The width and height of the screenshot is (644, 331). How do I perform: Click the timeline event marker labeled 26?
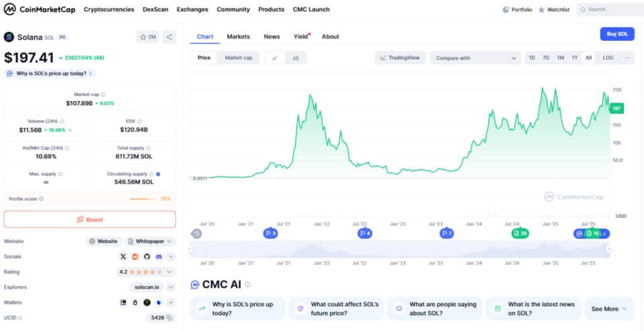[x=519, y=233]
